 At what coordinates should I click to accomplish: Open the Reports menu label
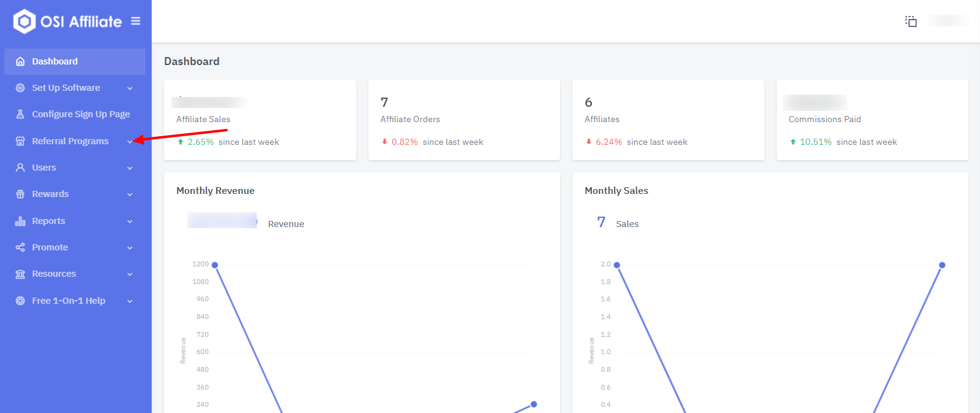coord(49,221)
